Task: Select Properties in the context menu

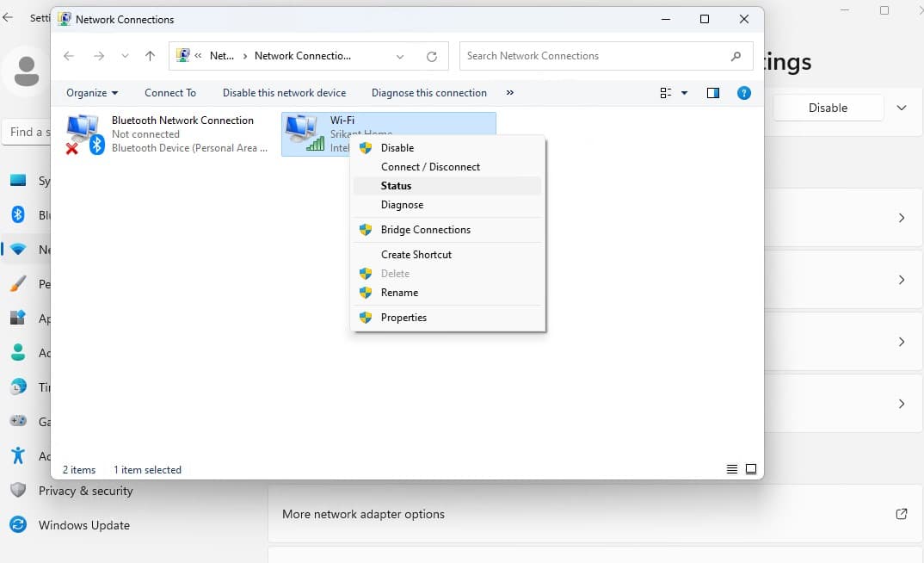Action: [x=403, y=318]
